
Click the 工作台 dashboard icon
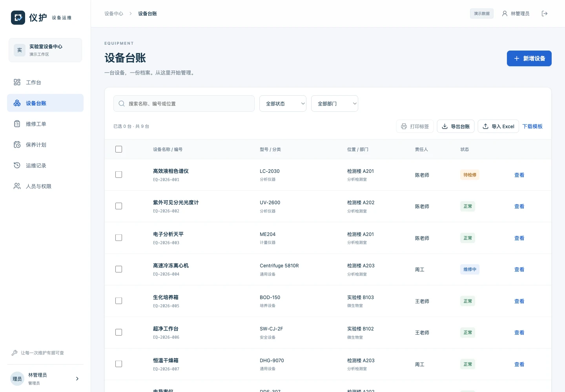[x=17, y=82]
